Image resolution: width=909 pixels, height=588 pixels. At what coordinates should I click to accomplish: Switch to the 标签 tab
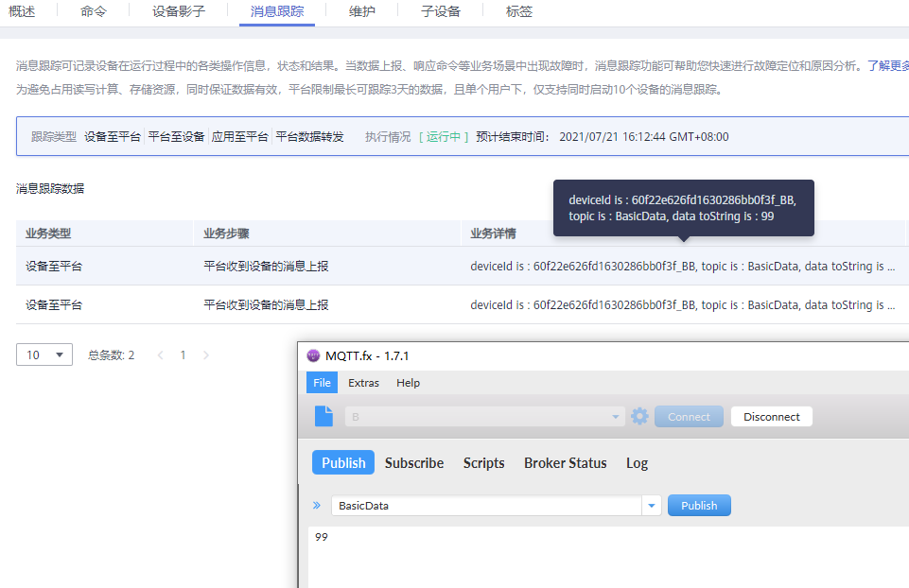(x=519, y=11)
